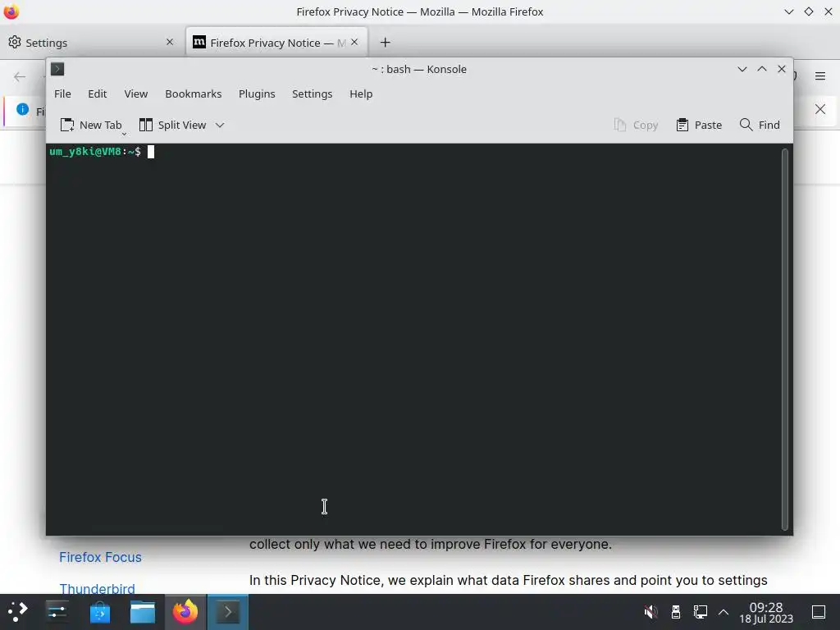Image resolution: width=840 pixels, height=630 pixels.
Task: Minimize the Konsole window
Action: pyautogui.click(x=742, y=69)
